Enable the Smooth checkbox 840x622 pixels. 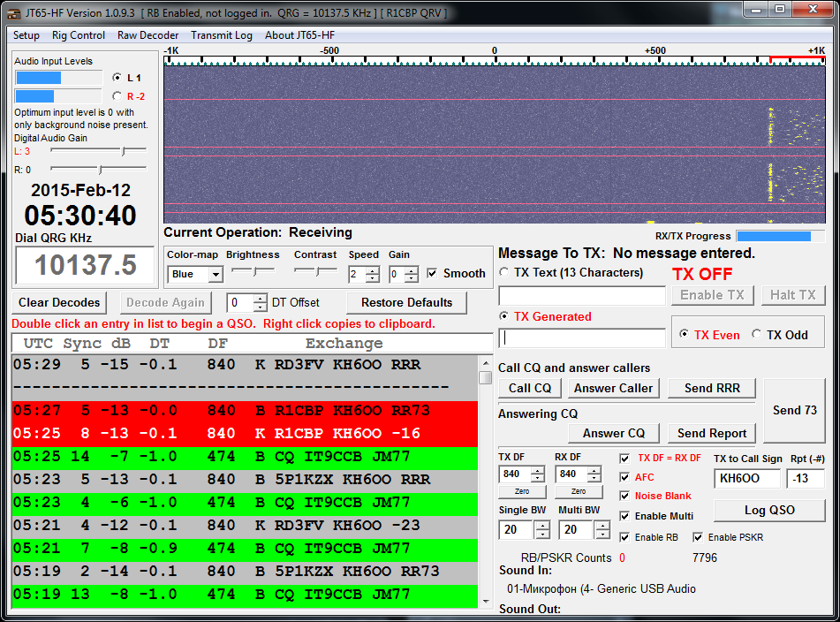point(432,274)
